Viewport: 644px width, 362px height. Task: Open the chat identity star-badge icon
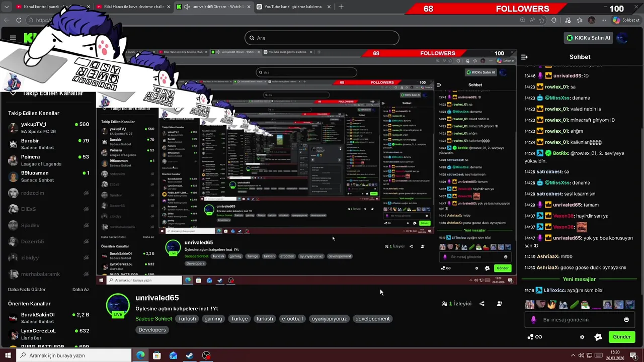(598, 337)
